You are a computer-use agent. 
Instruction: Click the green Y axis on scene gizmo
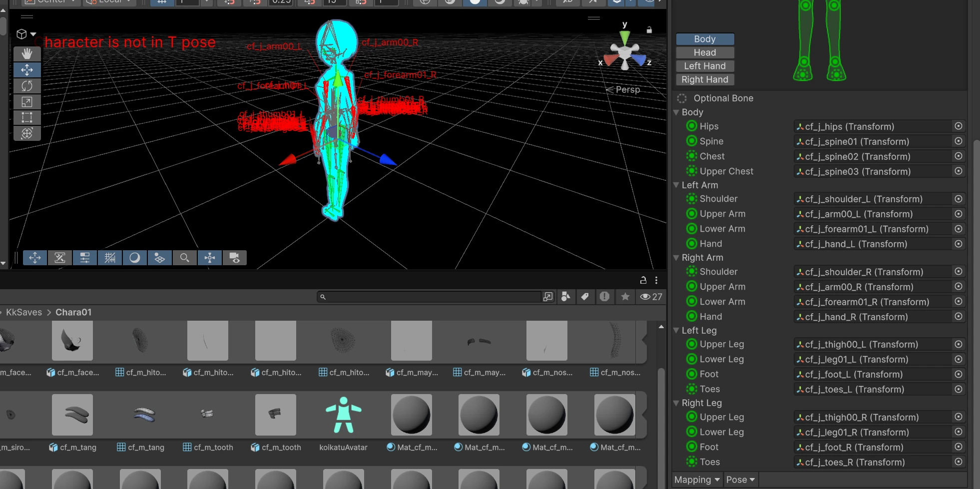tap(625, 38)
